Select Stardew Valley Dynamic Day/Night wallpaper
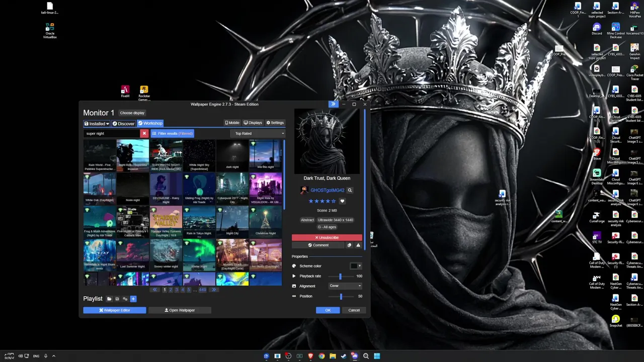644x362 pixels. (x=166, y=222)
